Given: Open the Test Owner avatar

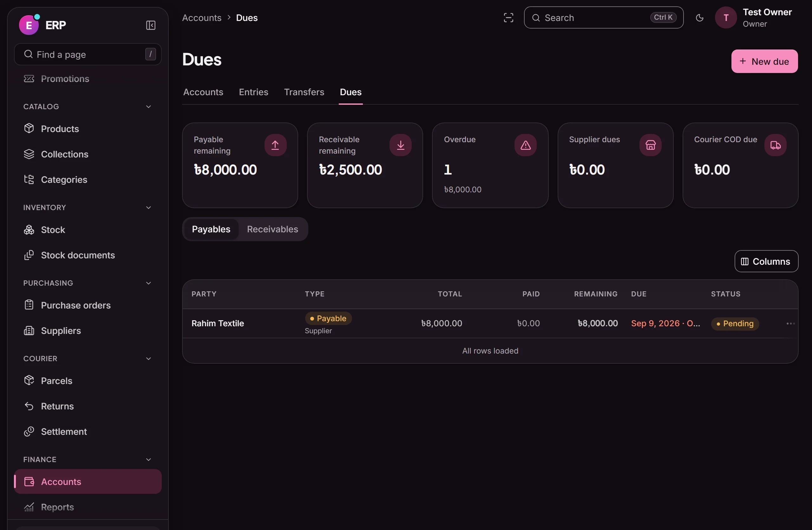Looking at the screenshot, I should click(726, 18).
